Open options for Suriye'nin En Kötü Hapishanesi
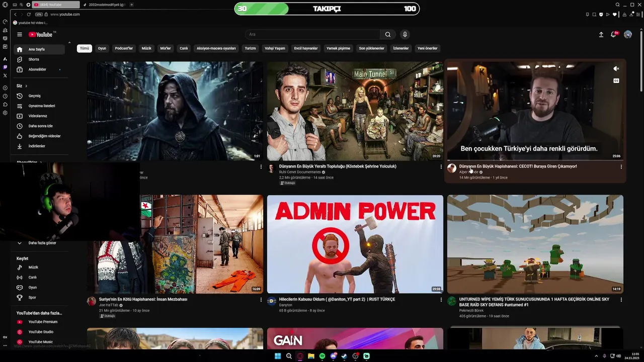The image size is (644, 362). (261, 300)
